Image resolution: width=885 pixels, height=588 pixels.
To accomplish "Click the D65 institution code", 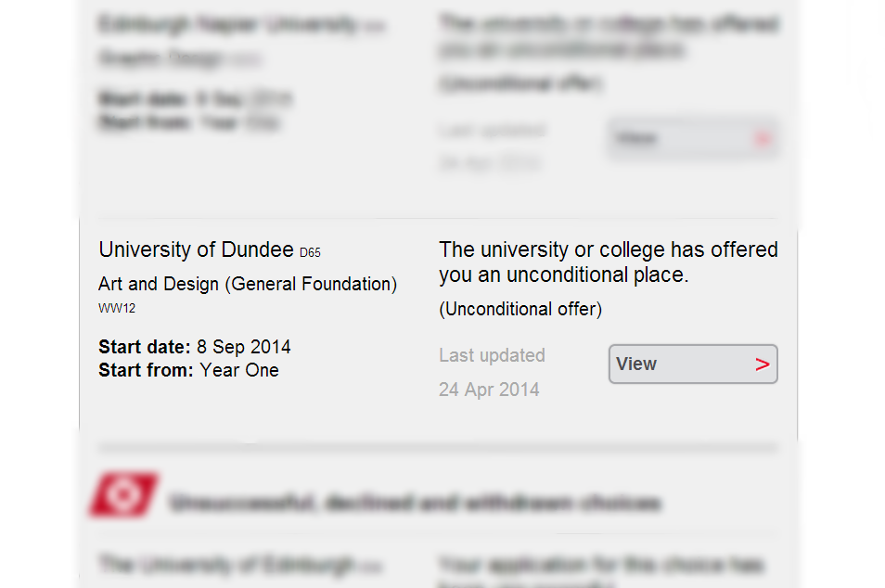I will [x=310, y=252].
